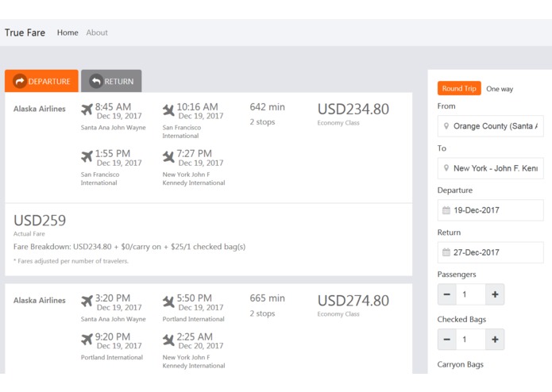Open the Home nav link
The width and height of the screenshot is (552, 392).
click(68, 33)
